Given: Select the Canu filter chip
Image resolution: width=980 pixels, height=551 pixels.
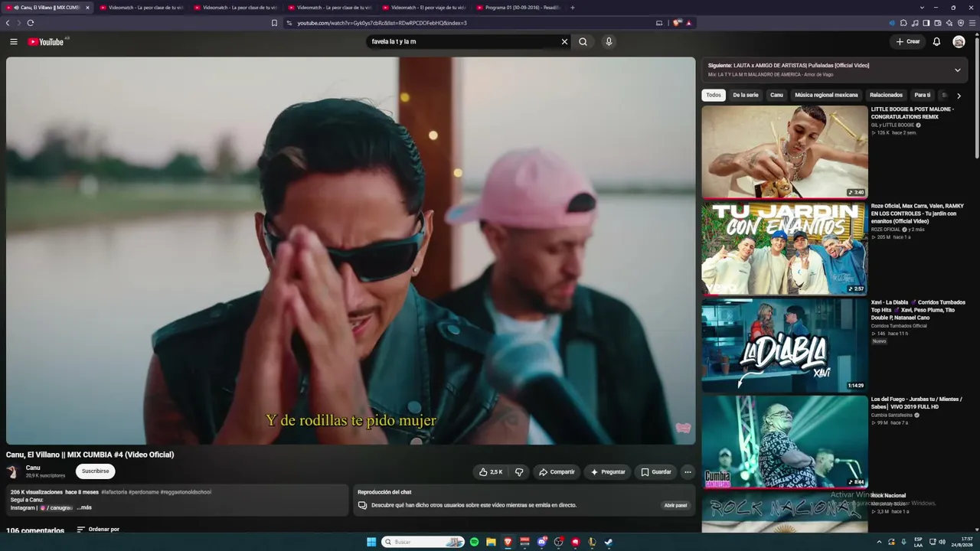Looking at the screenshot, I should click(777, 96).
